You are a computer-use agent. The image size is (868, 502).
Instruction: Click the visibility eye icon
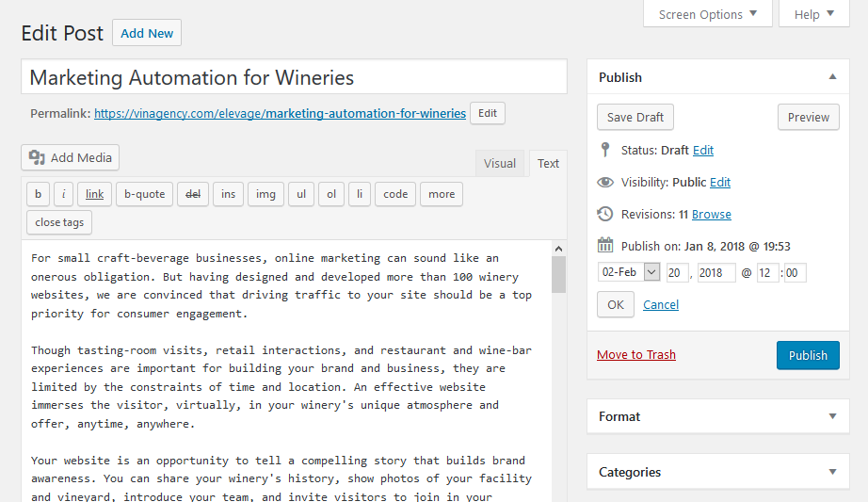click(605, 183)
